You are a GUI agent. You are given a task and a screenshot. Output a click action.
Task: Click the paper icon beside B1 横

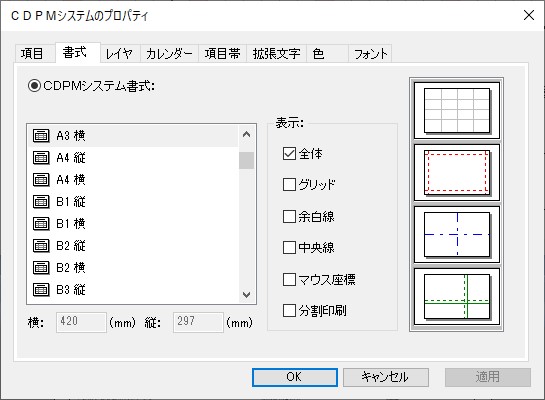[41, 223]
